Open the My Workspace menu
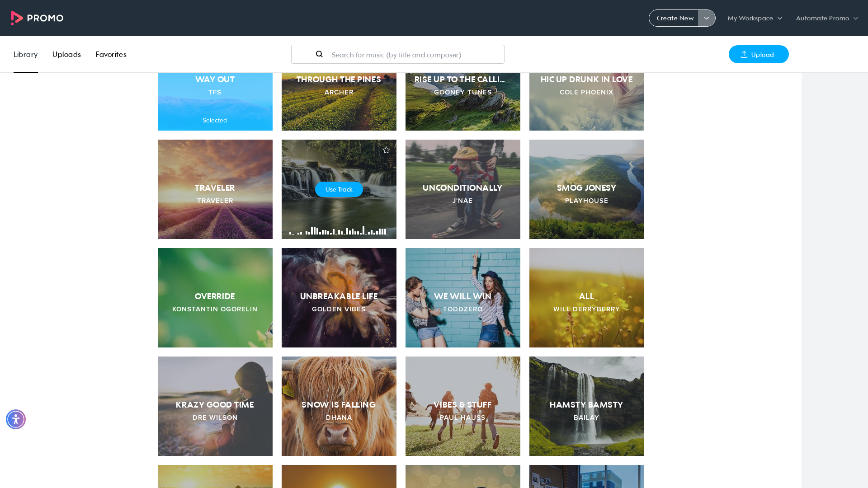Viewport: 868px width, 488px height. click(755, 18)
